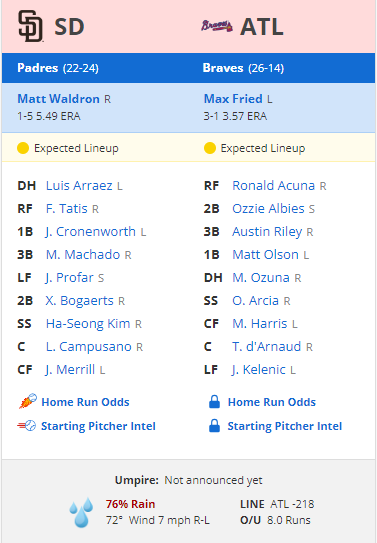Click the Padres team name header

[38, 68]
